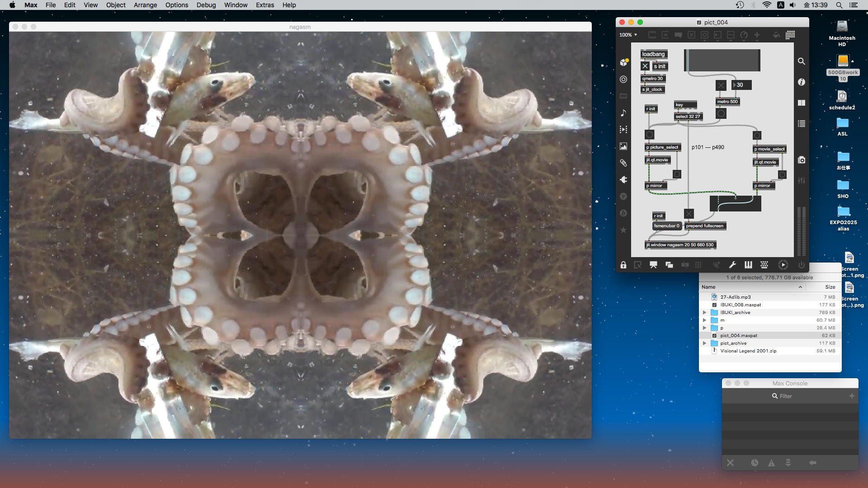Image resolution: width=868 pixels, height=488 pixels.
Task: Open the audio note browser icon
Action: point(623,113)
